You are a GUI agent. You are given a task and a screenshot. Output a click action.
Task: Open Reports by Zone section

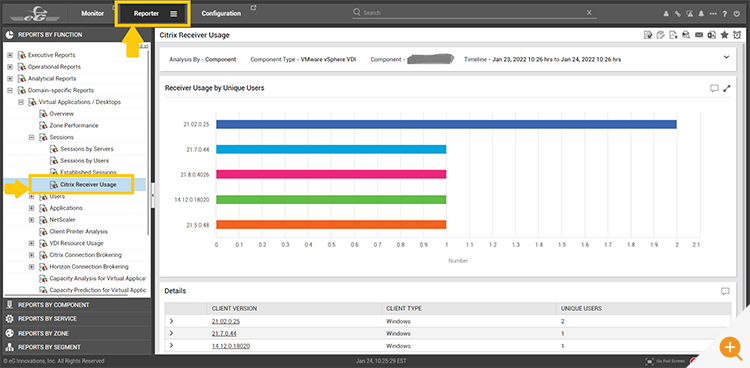click(77, 333)
